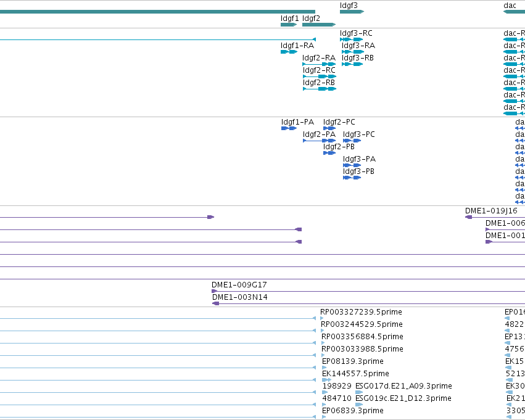Choose EST RP003033988.5prime

click(x=362, y=349)
